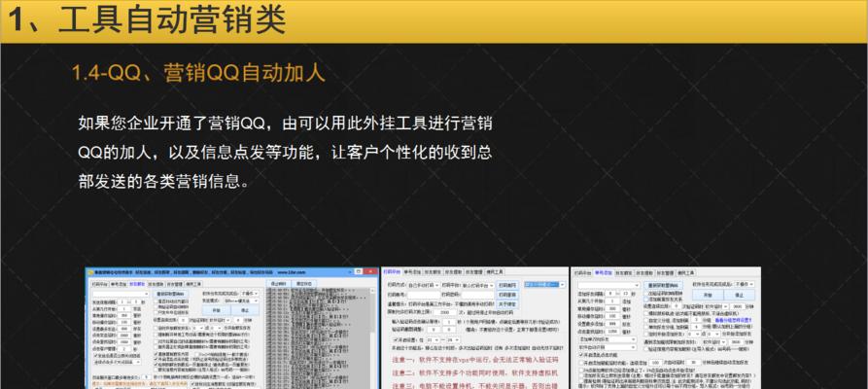Viewport: 868px width, 389px height.
Task: Click the slide title 1、工具自动营销类
Action: pyautogui.click(x=146, y=20)
